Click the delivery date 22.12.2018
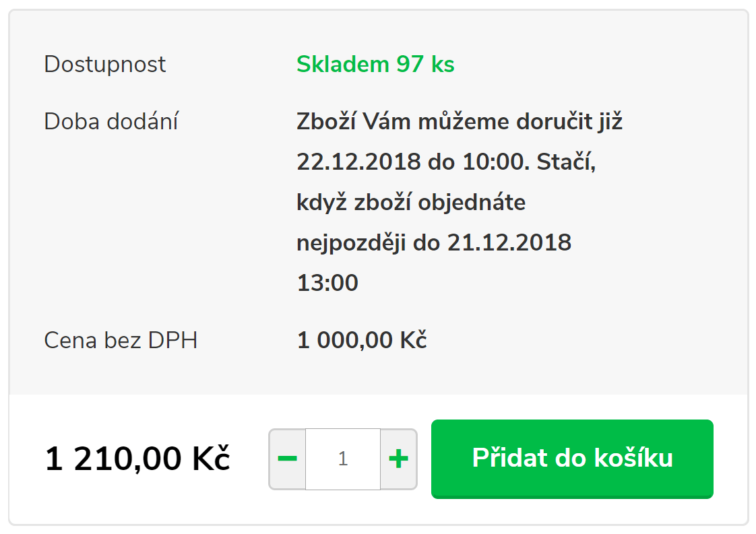756x534 pixels. point(359,162)
